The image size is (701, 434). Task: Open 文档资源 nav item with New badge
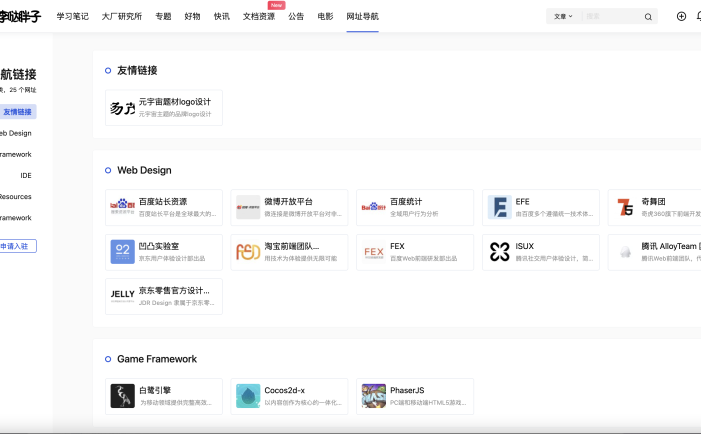pos(259,17)
